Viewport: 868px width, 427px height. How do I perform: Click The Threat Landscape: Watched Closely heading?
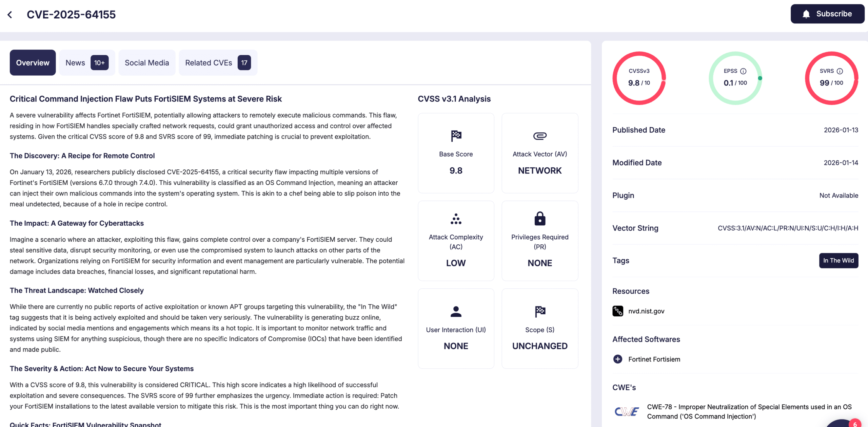pyautogui.click(x=77, y=291)
